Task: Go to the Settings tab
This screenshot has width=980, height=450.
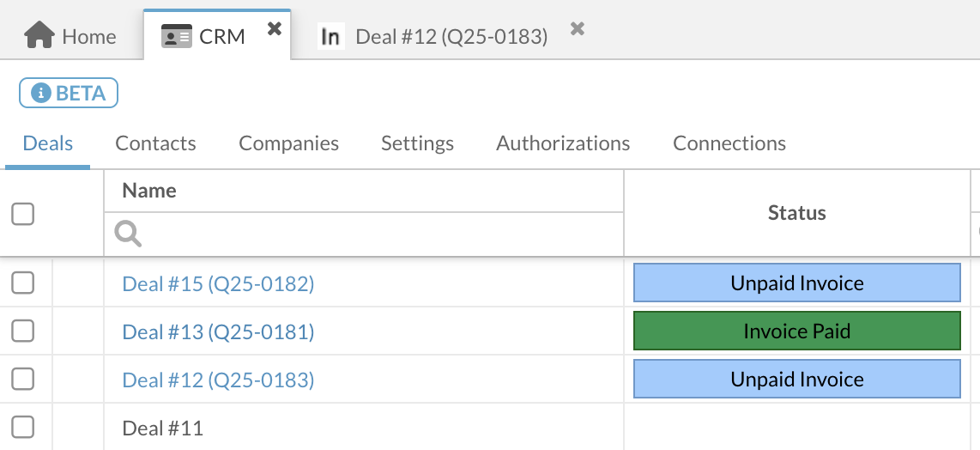Action: pyautogui.click(x=417, y=143)
